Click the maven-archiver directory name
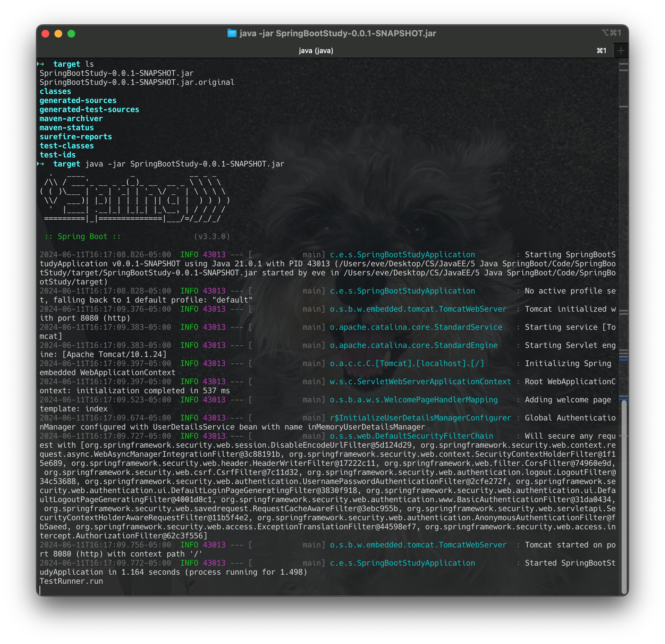This screenshot has height=644, width=665. coord(71,118)
